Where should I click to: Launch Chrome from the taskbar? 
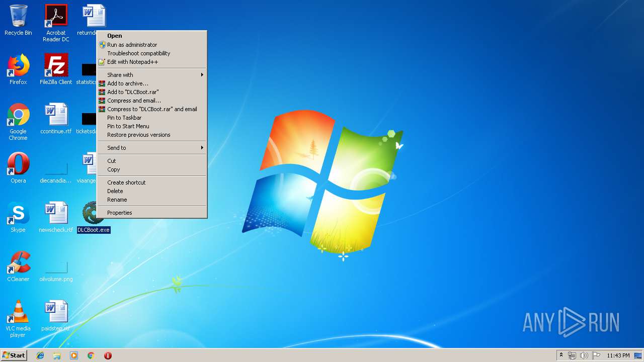coord(91,355)
